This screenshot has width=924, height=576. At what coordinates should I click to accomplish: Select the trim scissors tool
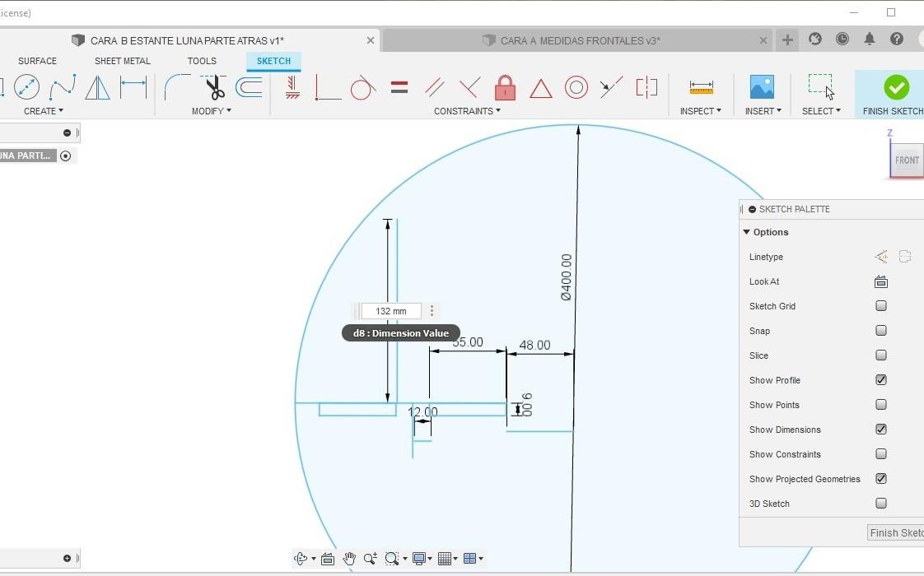click(x=214, y=87)
